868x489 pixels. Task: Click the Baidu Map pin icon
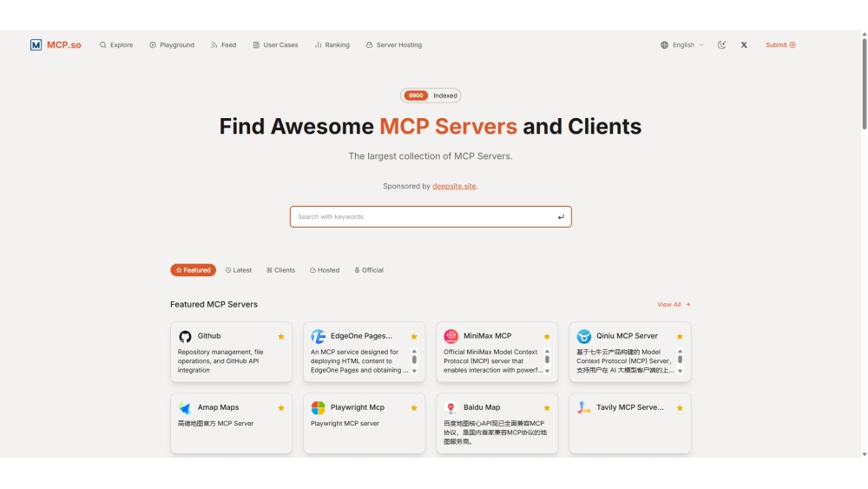[x=450, y=407]
